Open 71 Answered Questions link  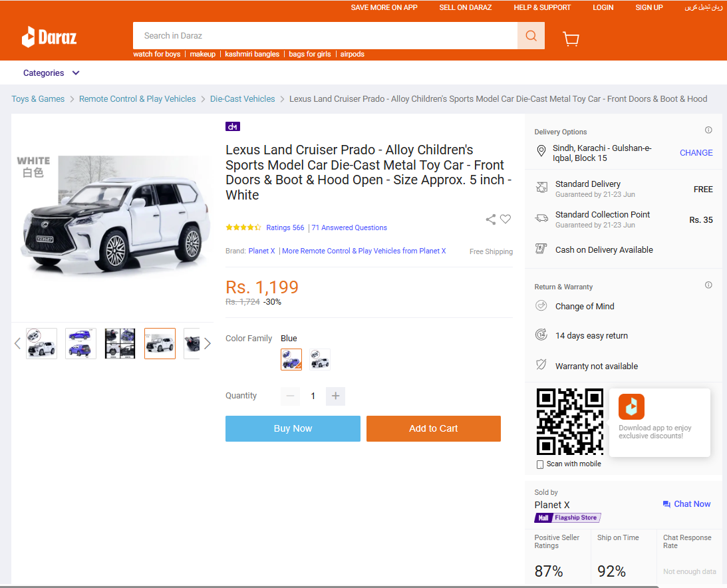(349, 227)
